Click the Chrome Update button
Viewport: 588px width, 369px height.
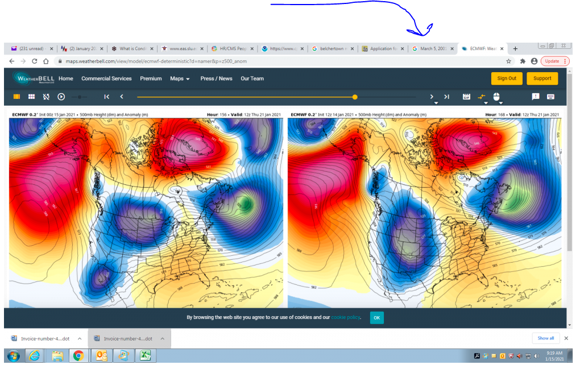click(555, 61)
